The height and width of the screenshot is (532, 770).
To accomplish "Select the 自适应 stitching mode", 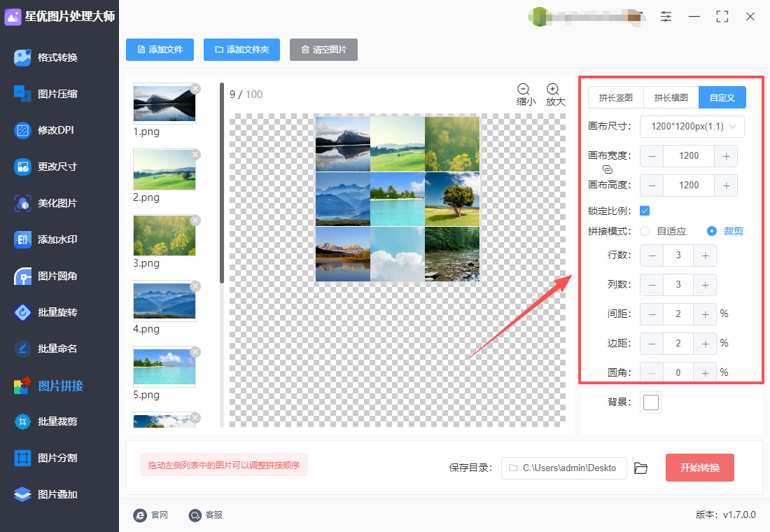I will pos(664,231).
